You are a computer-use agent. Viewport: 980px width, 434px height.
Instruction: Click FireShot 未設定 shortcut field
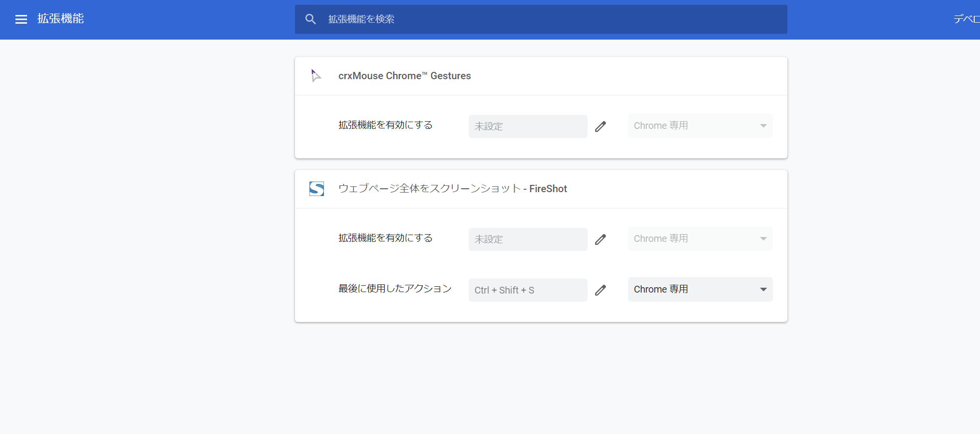pyautogui.click(x=528, y=239)
